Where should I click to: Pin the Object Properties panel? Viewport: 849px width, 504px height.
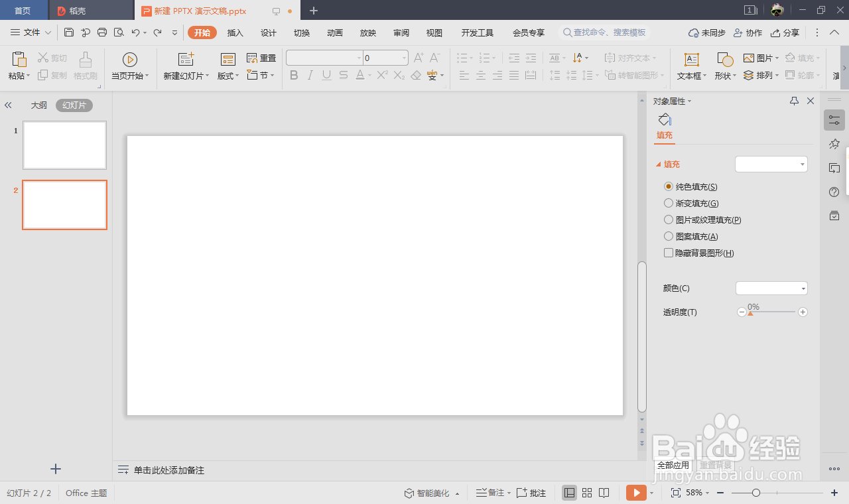[794, 101]
